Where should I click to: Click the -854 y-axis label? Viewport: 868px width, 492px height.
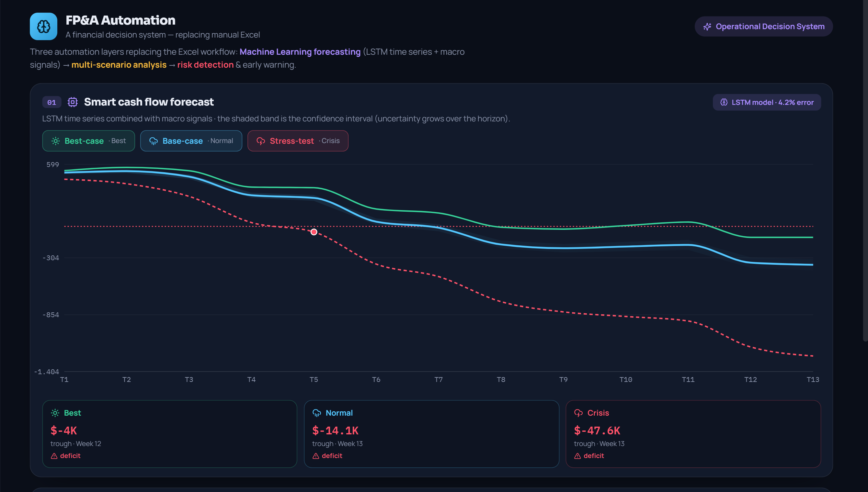click(51, 315)
